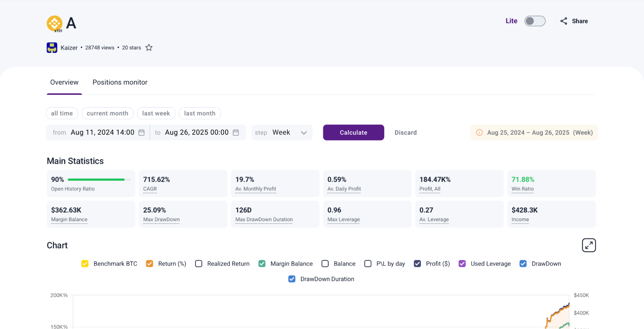
Task: Open the Kaizer author profile link
Action: coord(69,48)
